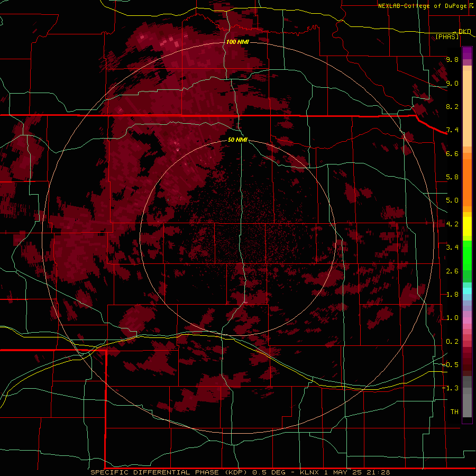Click the [PHAS] legend unit label

(x=447, y=37)
